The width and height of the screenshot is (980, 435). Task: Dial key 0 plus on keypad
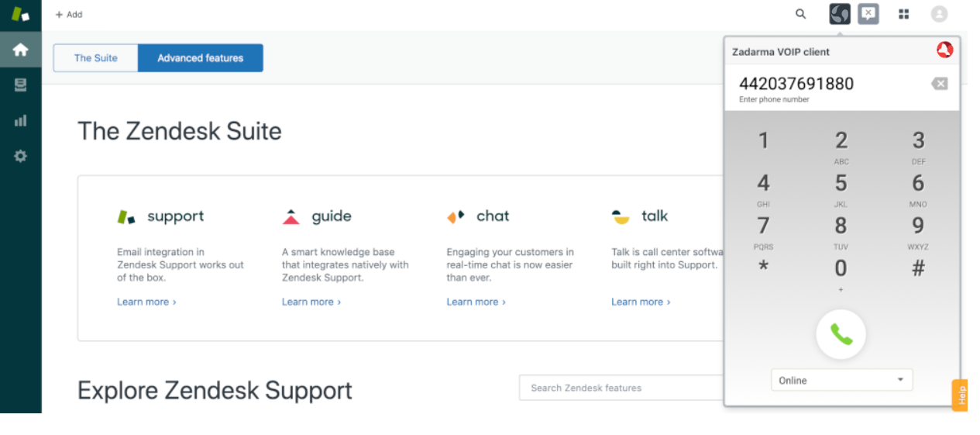[841, 275]
